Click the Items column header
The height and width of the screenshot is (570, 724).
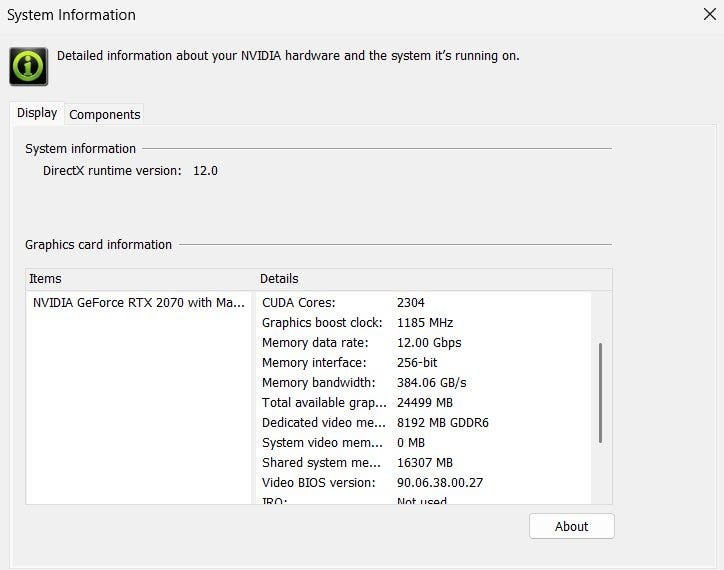(x=45, y=278)
